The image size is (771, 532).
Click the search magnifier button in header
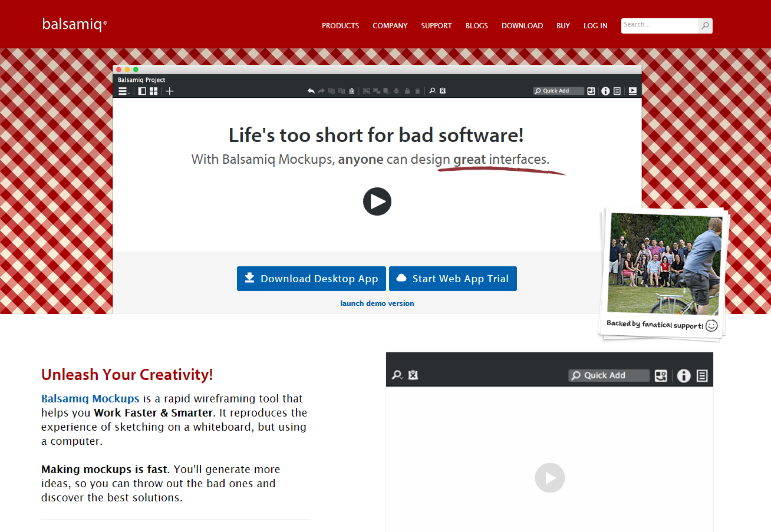(705, 26)
